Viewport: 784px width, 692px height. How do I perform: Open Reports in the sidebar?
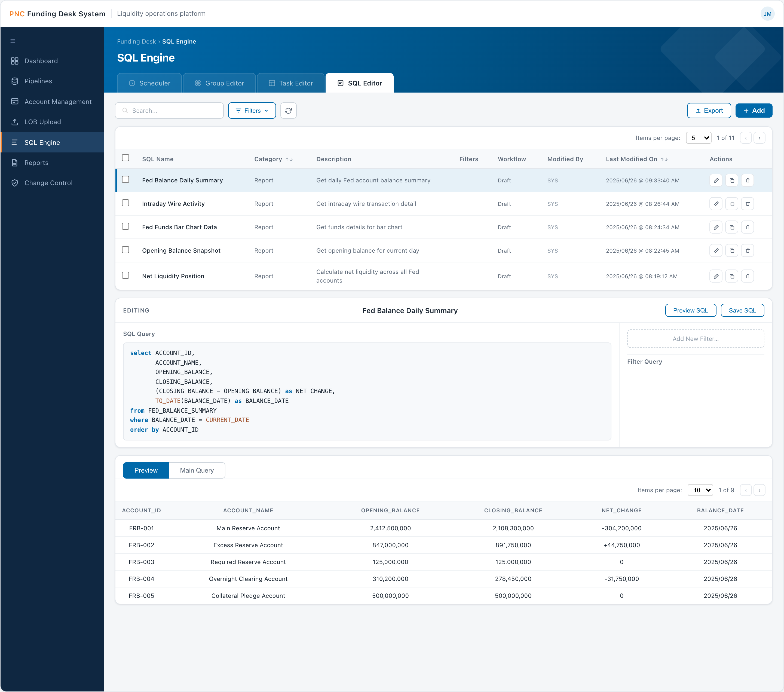tap(52, 163)
